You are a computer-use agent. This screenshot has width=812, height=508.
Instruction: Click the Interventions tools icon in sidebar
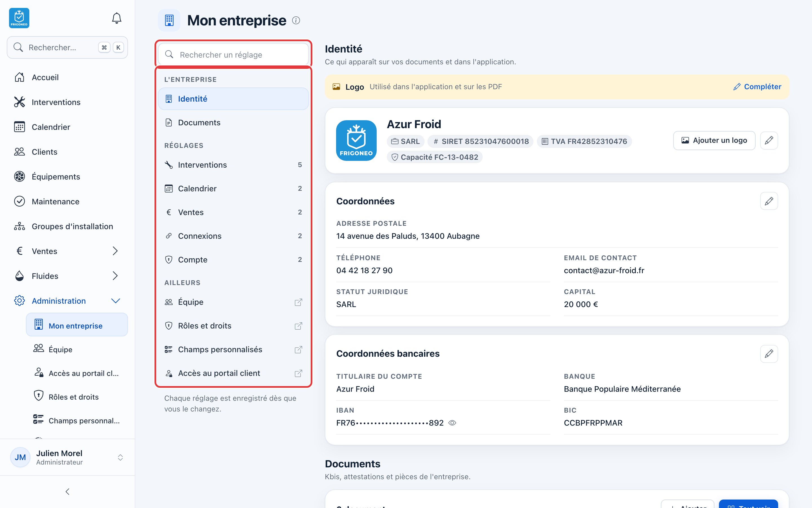coord(19,102)
